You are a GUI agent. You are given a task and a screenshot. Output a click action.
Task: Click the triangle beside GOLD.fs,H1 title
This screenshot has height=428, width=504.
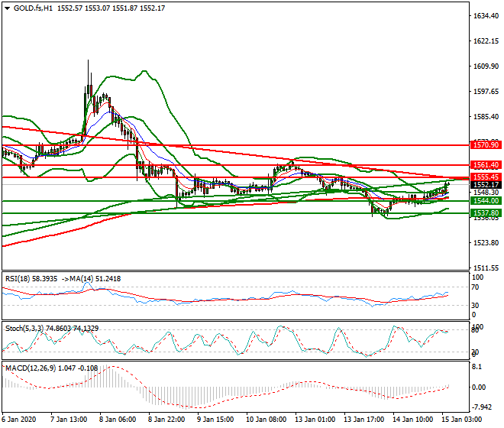[x=8, y=8]
